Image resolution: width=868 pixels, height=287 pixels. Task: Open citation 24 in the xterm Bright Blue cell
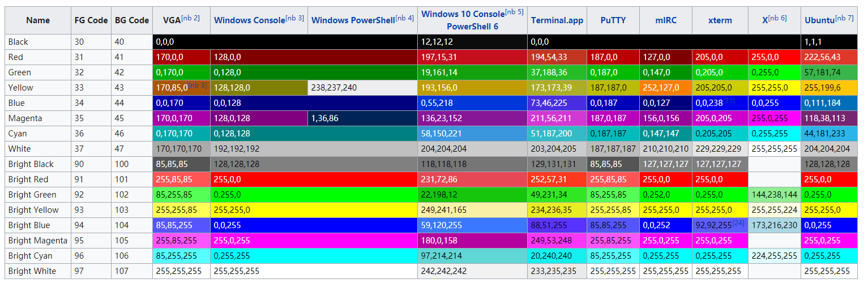(x=738, y=222)
